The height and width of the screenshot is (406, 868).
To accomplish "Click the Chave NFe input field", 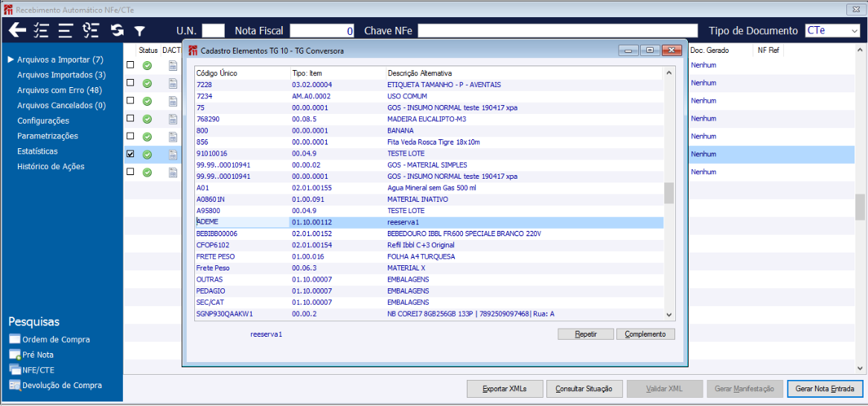I will [x=558, y=31].
